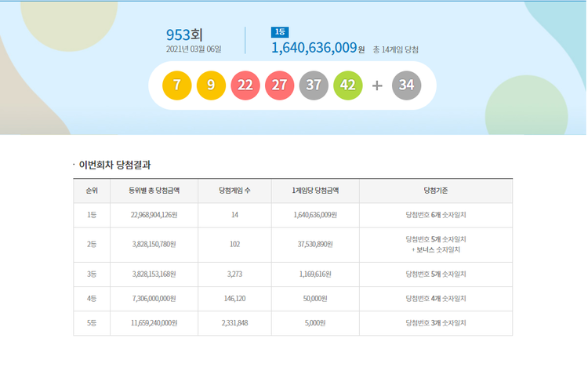
Task: Click the 이번회차 당첨결과 heading
Action: (x=114, y=165)
